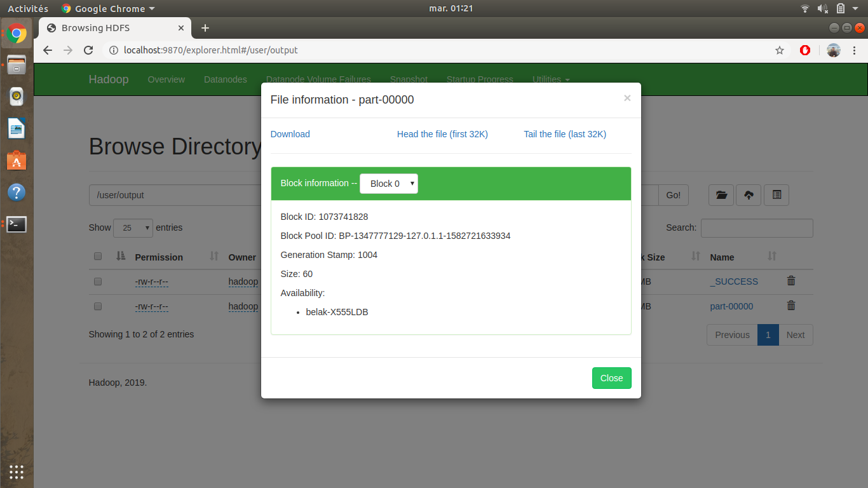
Task: Open Ubuntu Software store icon
Action: [17, 160]
